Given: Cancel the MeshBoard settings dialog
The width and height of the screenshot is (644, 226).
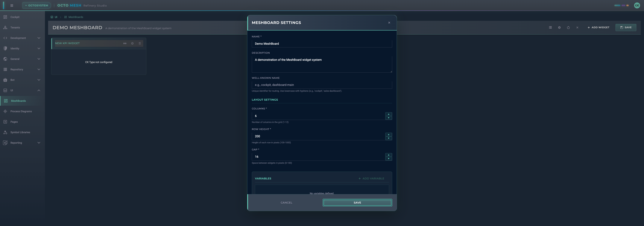Looking at the screenshot, I should pos(286,203).
